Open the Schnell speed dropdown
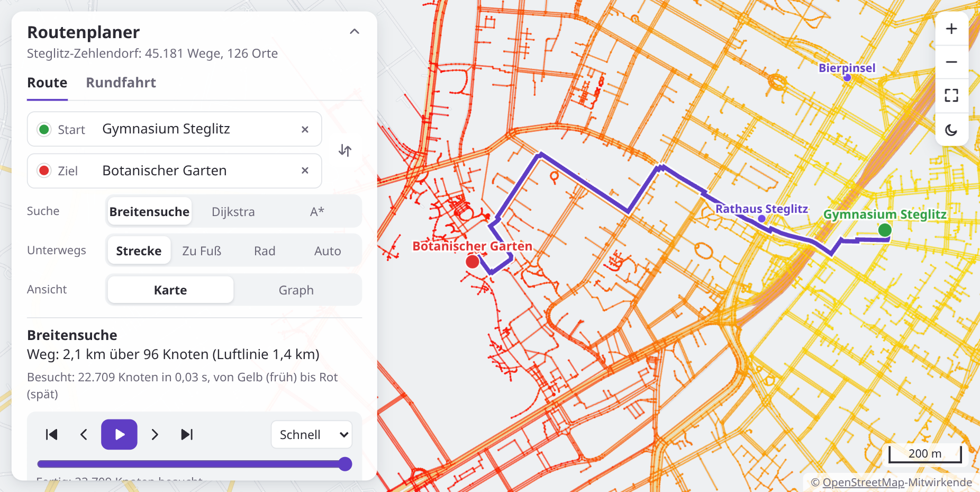Screen dimensions: 980x492 [x=312, y=435]
